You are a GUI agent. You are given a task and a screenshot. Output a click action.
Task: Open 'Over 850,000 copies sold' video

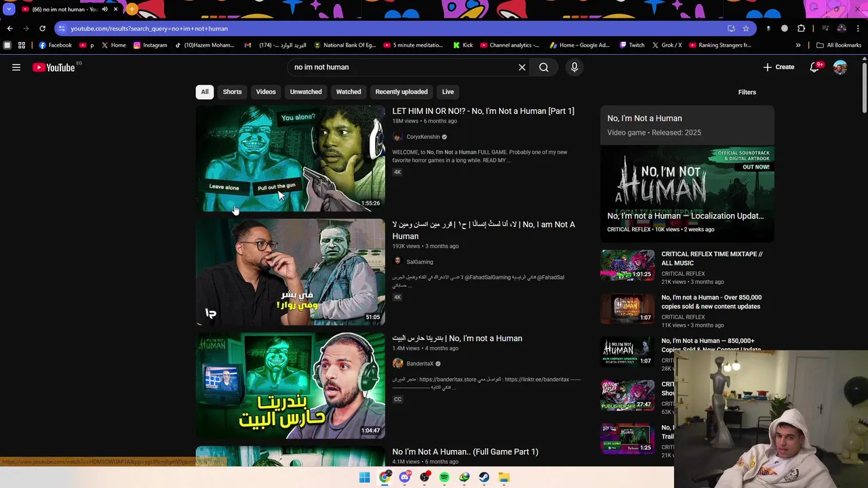click(711, 302)
